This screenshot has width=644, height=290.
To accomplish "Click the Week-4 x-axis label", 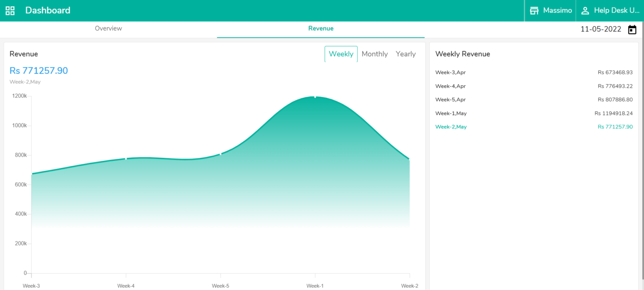I will (x=126, y=286).
